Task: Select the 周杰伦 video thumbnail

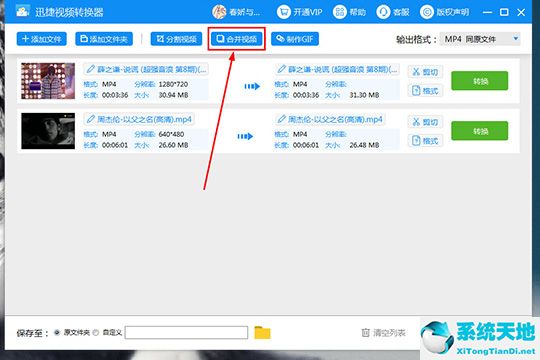Action: 48,131
